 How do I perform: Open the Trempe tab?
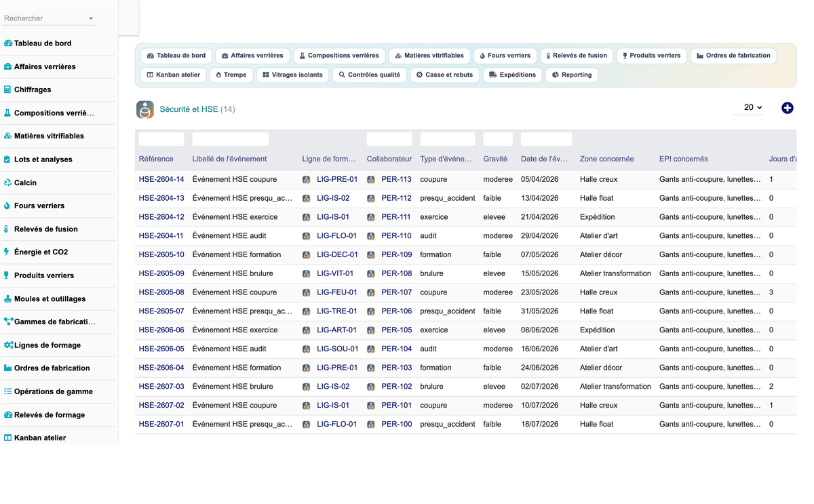[231, 75]
